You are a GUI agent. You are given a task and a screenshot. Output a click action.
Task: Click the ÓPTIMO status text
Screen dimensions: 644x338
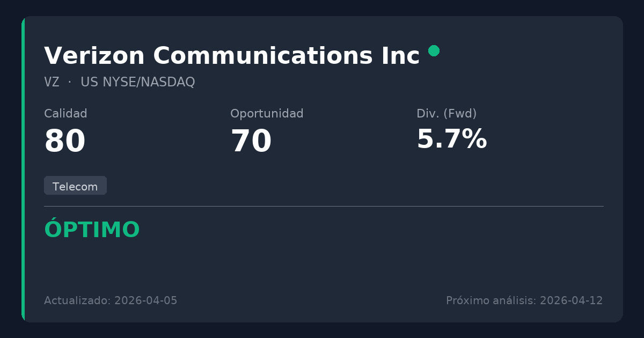point(92,230)
